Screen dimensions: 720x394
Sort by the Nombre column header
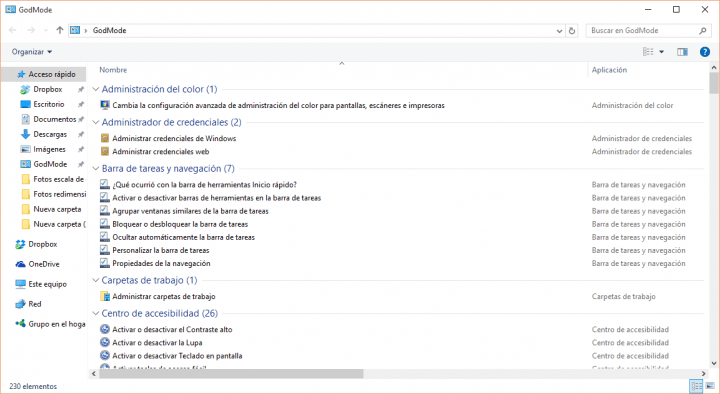(113, 70)
